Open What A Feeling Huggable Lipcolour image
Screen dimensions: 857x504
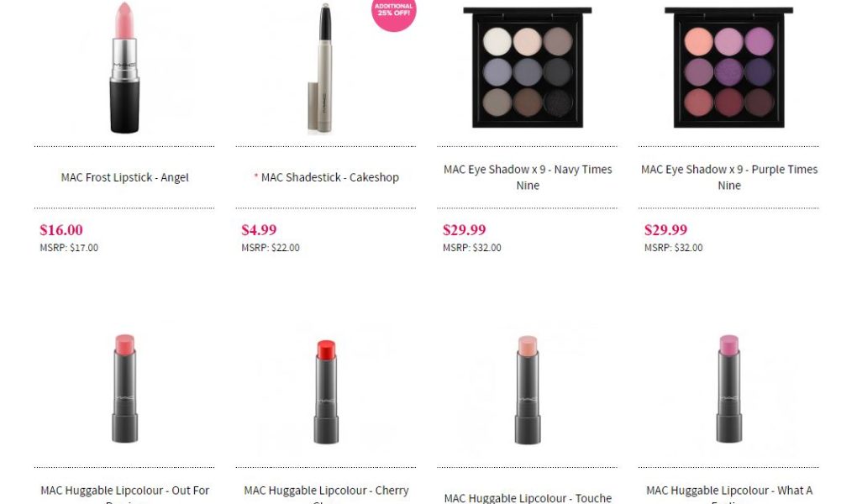pos(728,389)
